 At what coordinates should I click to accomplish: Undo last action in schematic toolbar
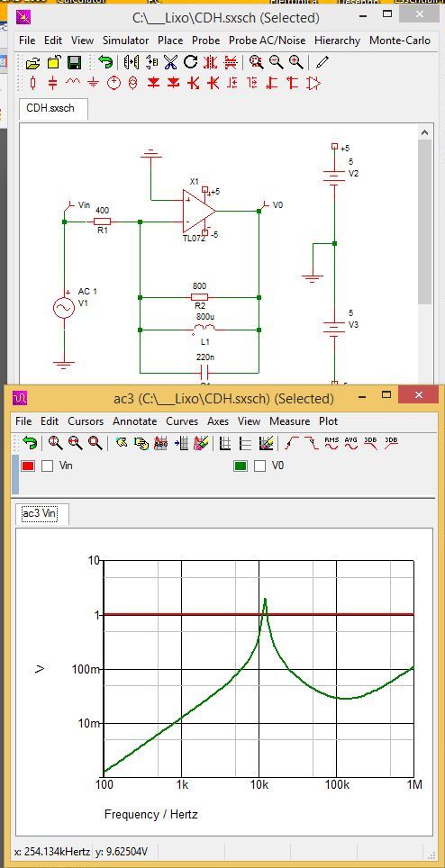coord(105,62)
